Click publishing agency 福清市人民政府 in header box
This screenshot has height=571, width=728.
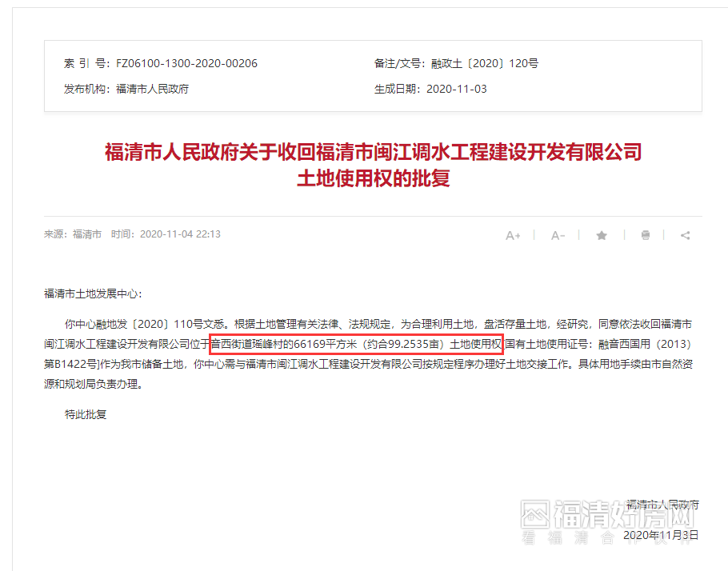coord(152,89)
